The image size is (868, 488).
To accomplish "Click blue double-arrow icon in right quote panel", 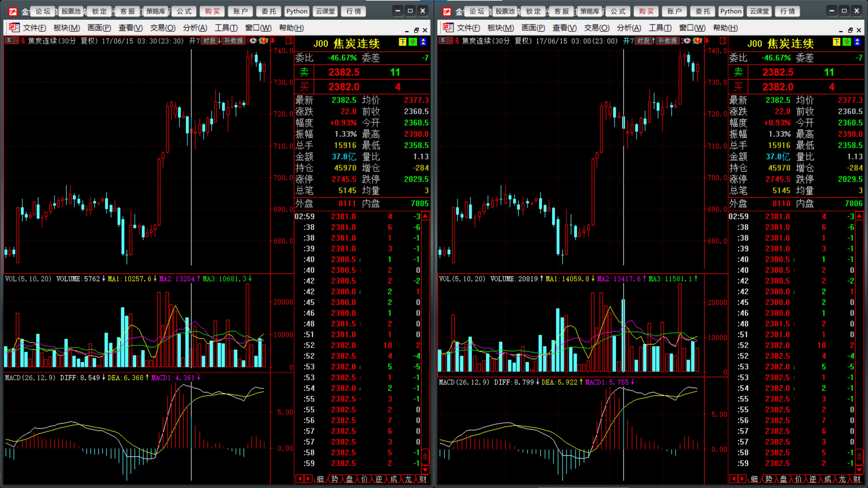I will click(x=857, y=42).
